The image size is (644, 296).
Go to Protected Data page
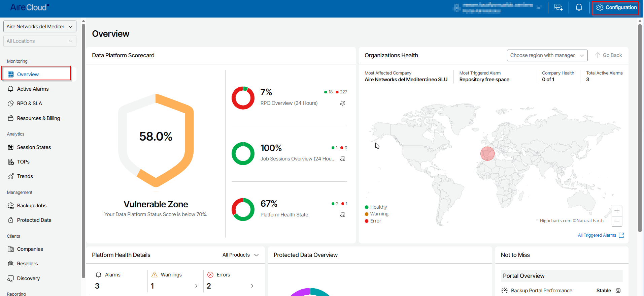pyautogui.click(x=34, y=220)
